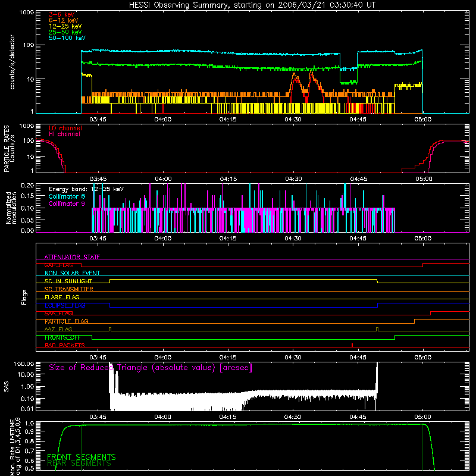Click the 'Flags' vertical axis label
The image size is (476, 476).
(24, 297)
